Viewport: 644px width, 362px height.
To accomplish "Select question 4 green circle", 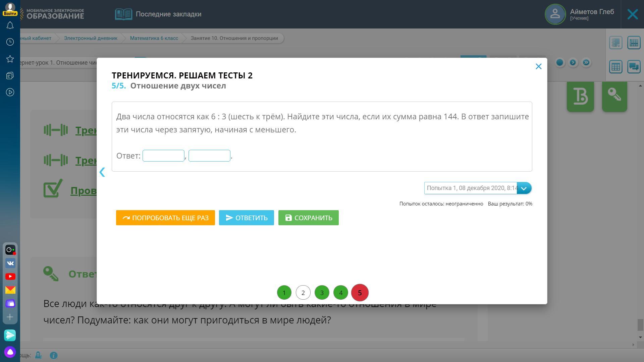I will [341, 293].
